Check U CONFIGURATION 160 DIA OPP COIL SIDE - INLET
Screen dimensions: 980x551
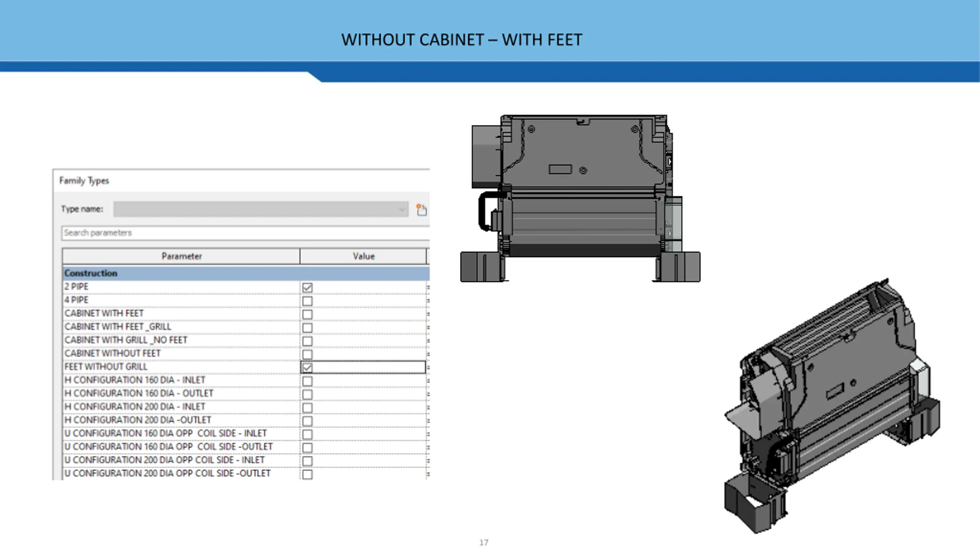[x=307, y=434]
